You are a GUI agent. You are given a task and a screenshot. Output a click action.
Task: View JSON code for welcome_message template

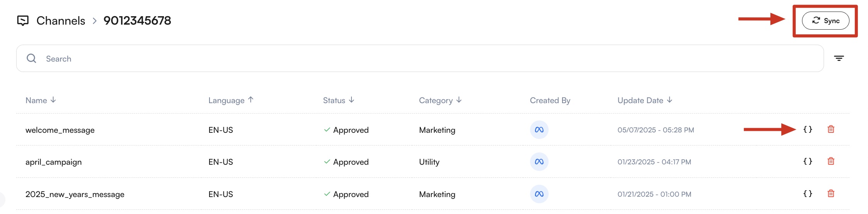click(x=807, y=129)
